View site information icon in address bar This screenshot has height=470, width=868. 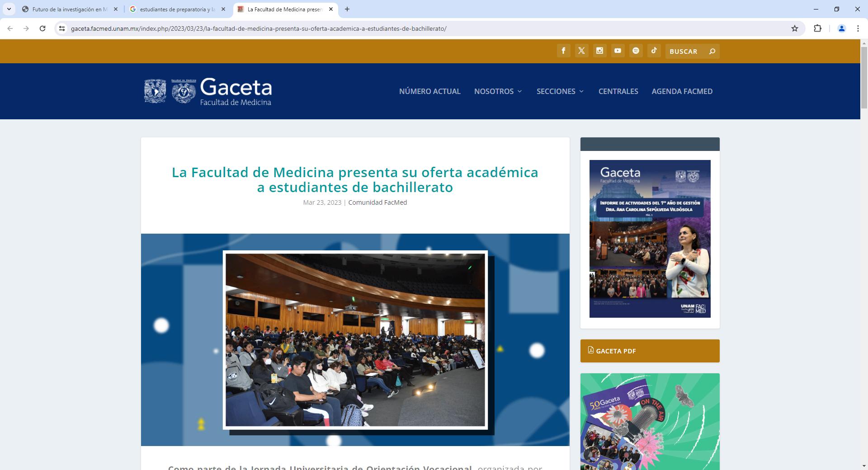pos(62,28)
